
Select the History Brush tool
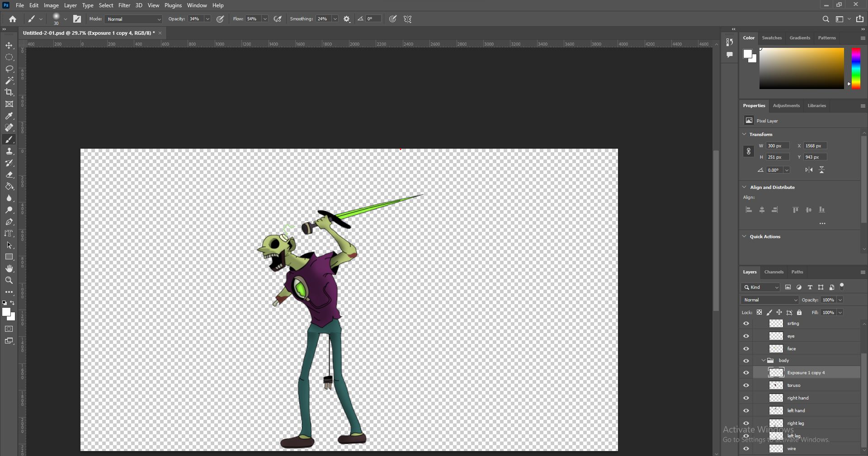tap(9, 163)
